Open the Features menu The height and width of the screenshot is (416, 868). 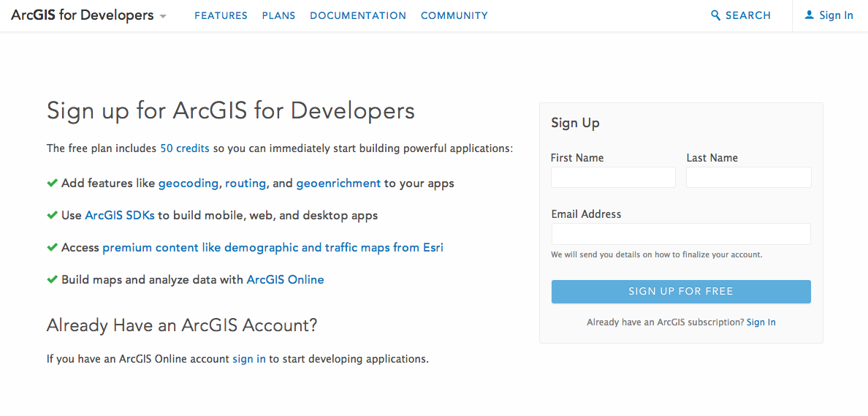[221, 15]
